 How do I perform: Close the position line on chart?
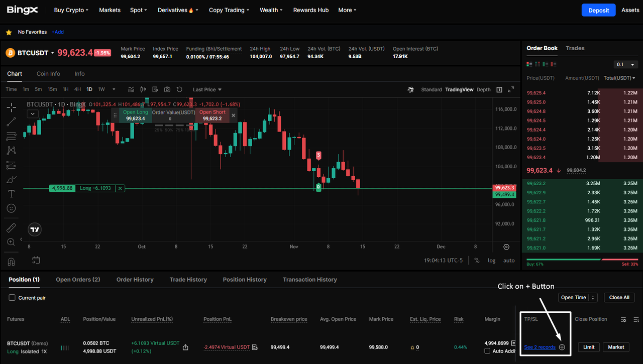pos(120,188)
